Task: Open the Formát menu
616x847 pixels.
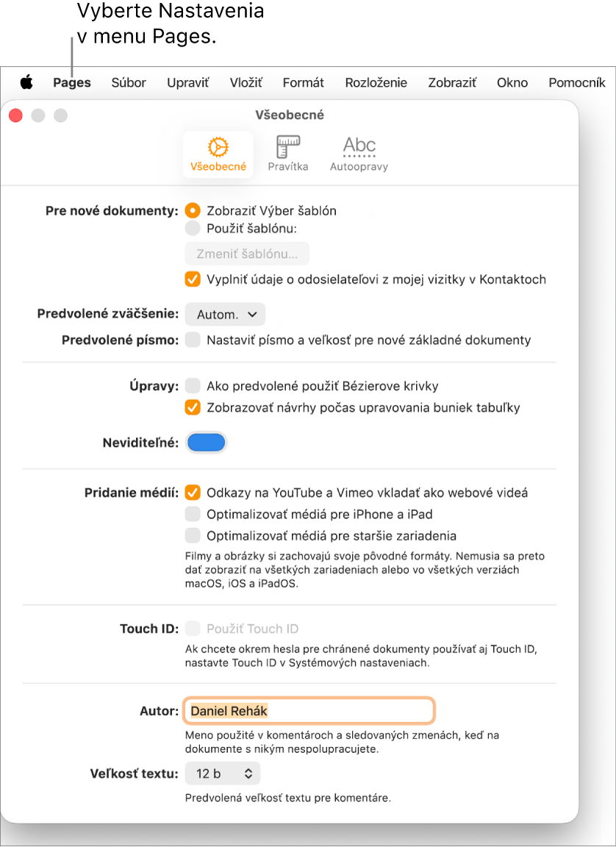Action: tap(304, 82)
